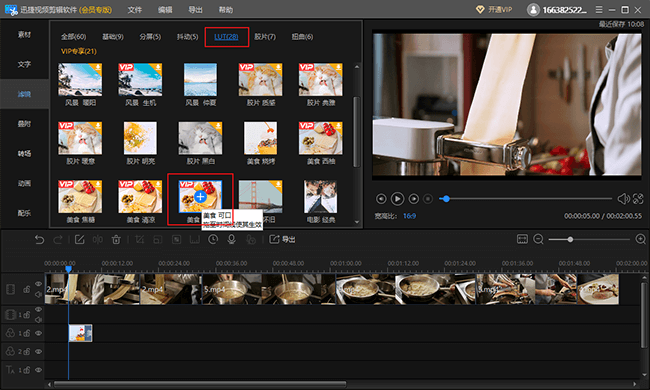Switch to the 全部(60) filter tab

pos(73,36)
